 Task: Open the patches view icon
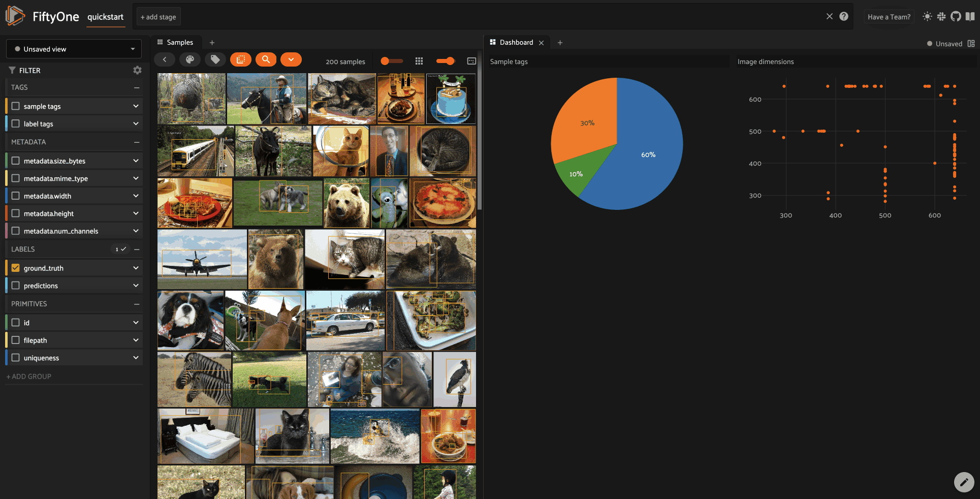(241, 60)
